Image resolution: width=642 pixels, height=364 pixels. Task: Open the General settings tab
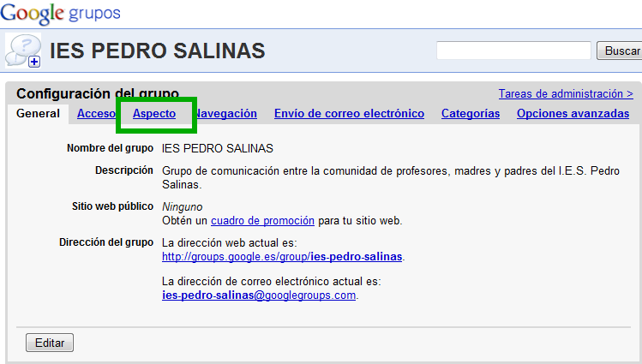(x=38, y=114)
